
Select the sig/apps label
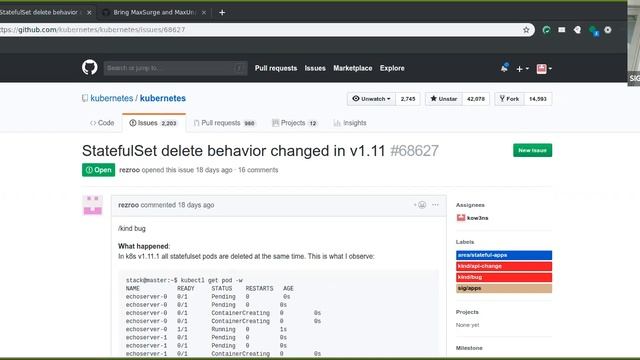point(504,288)
